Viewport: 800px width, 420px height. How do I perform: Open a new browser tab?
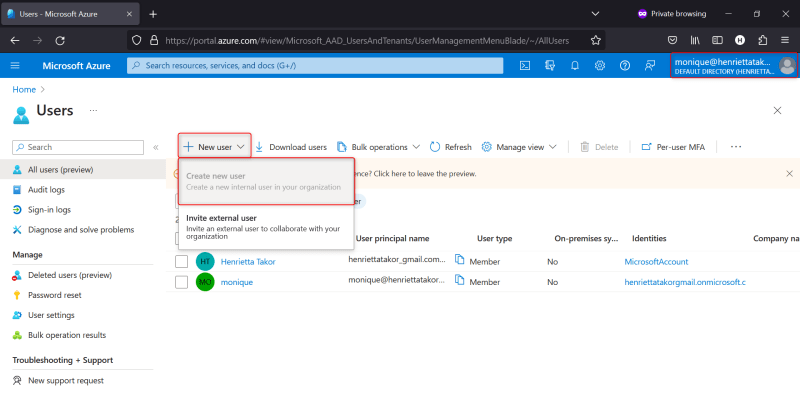(x=153, y=14)
